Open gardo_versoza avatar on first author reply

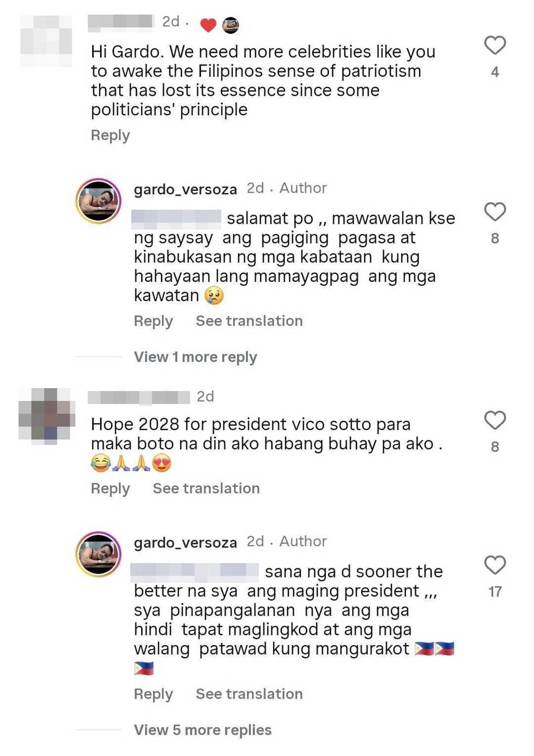coord(98,201)
